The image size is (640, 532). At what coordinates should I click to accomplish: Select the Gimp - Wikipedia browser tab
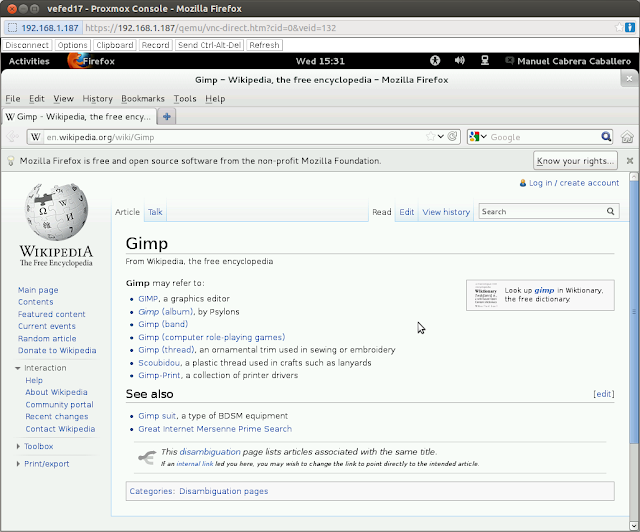[79, 117]
